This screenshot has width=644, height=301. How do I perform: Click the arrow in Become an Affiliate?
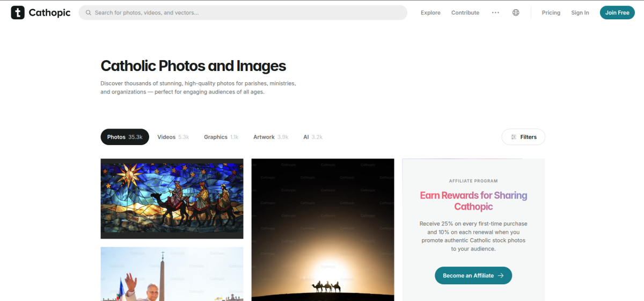tap(501, 276)
